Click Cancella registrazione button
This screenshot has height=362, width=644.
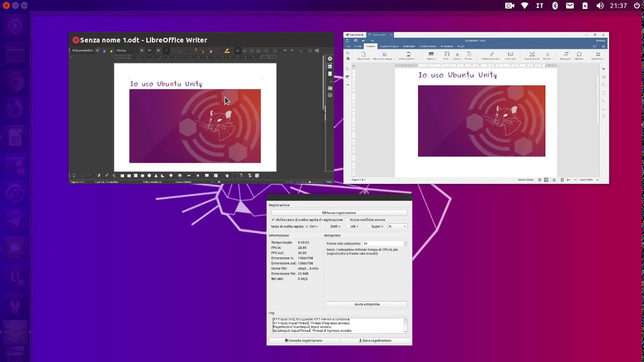click(x=303, y=340)
